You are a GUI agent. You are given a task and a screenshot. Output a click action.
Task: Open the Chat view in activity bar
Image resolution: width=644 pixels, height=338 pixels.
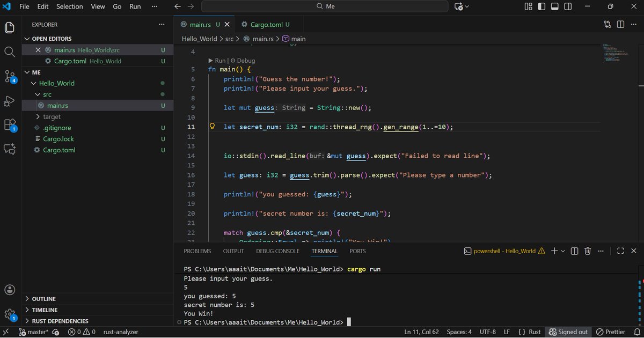pos(10,149)
